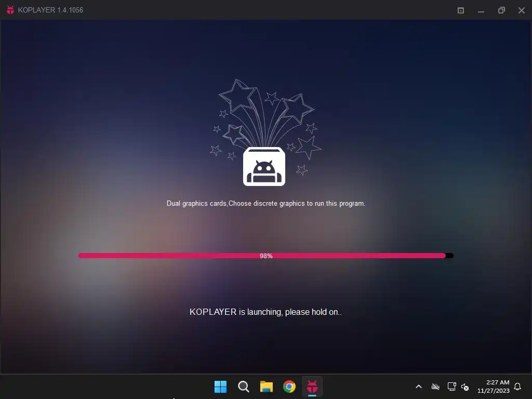Click the OneDrive cloud tray icon
Viewport: 532px width, 399px height.
point(435,387)
